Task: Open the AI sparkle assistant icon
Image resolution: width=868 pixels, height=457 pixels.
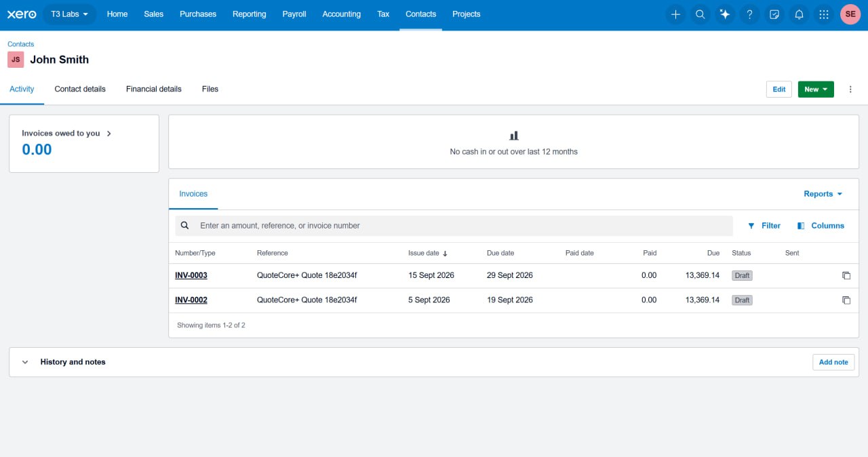Action: click(x=725, y=14)
